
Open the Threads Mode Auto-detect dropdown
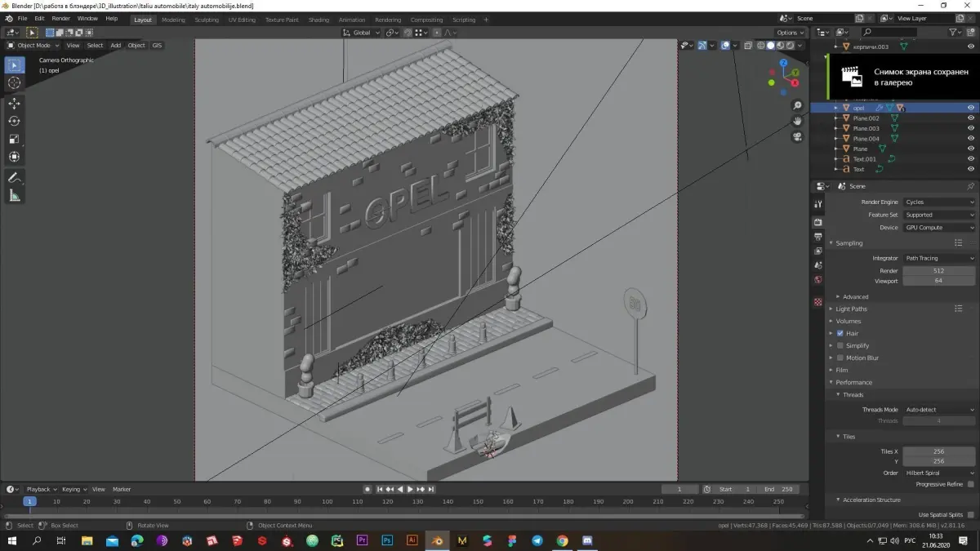pyautogui.click(x=939, y=410)
